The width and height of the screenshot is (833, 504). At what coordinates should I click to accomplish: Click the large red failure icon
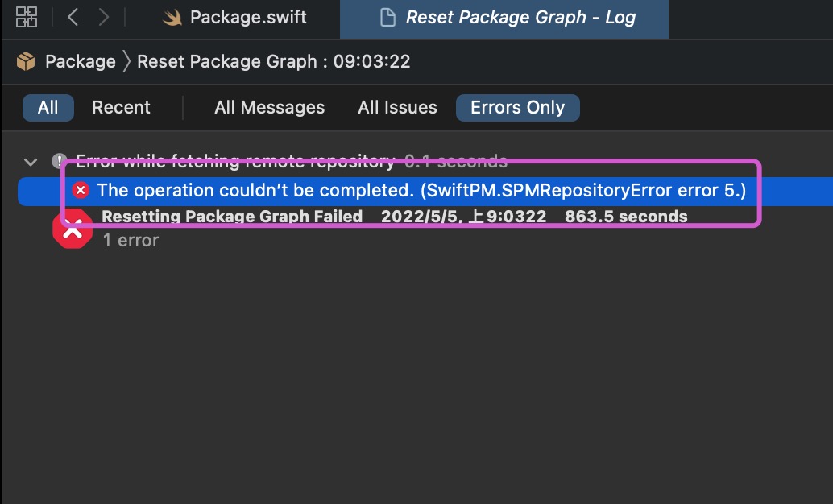tap(73, 229)
